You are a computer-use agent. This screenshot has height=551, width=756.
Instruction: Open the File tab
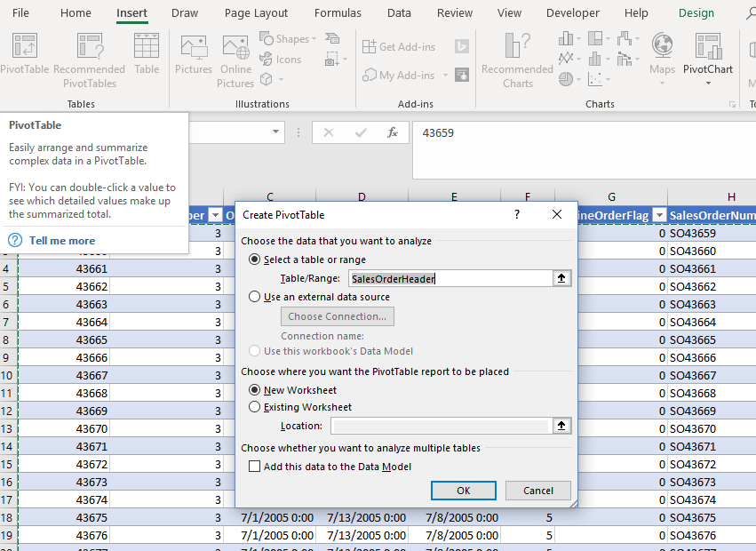(20, 13)
